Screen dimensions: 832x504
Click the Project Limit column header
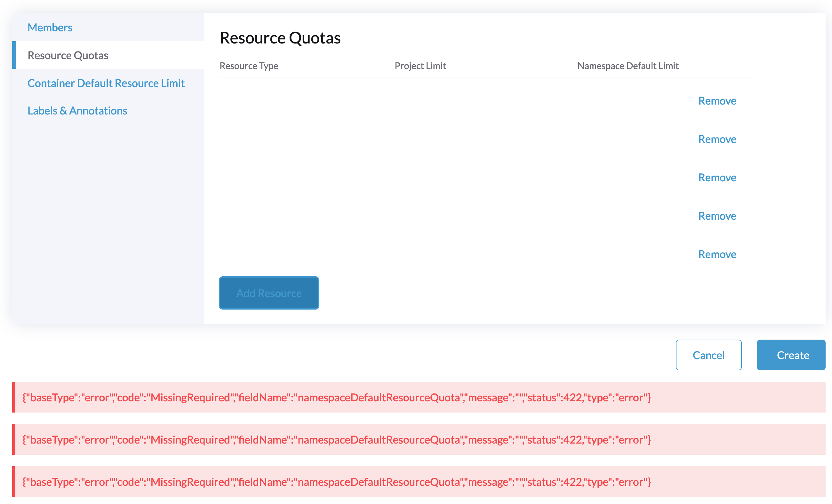(x=420, y=66)
